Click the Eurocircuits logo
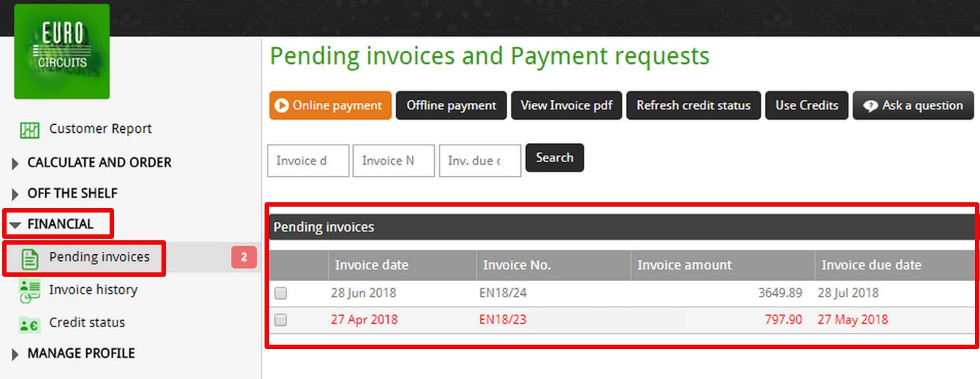The height and width of the screenshot is (379, 980). (x=62, y=51)
